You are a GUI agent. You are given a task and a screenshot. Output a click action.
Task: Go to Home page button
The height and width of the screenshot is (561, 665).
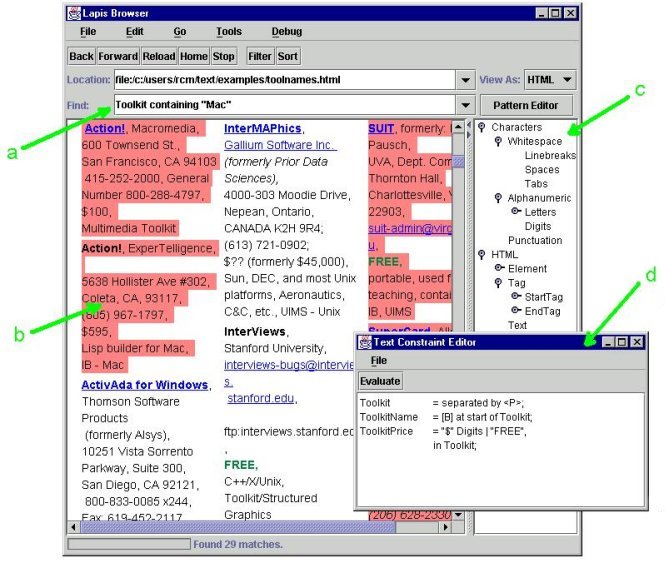coord(194,57)
